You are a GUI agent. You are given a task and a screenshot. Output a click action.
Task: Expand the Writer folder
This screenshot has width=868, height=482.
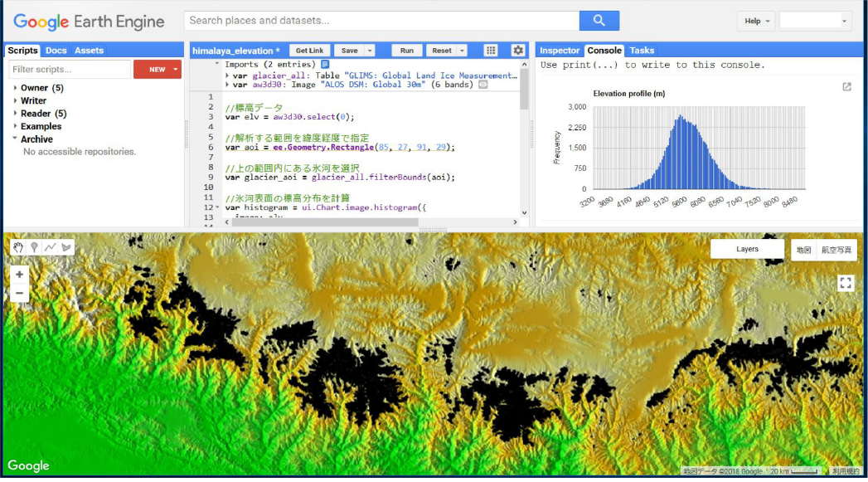(x=15, y=100)
